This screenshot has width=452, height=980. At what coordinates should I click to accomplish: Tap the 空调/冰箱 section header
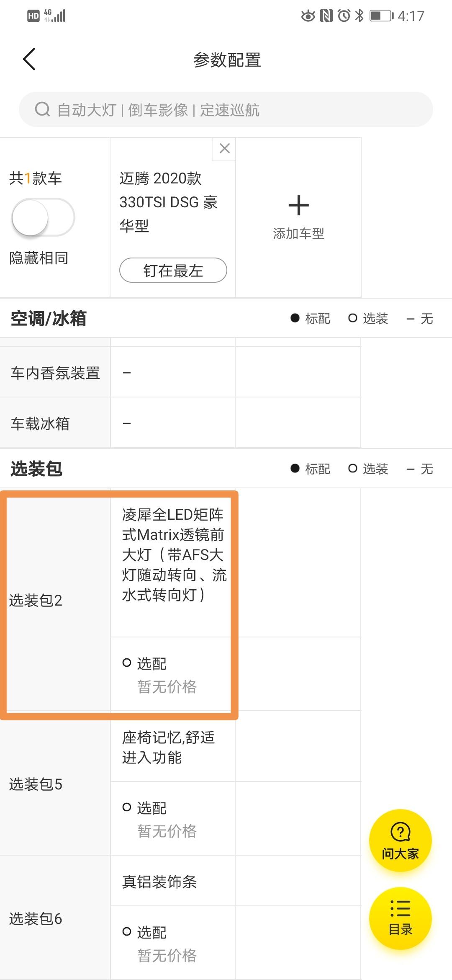49,318
